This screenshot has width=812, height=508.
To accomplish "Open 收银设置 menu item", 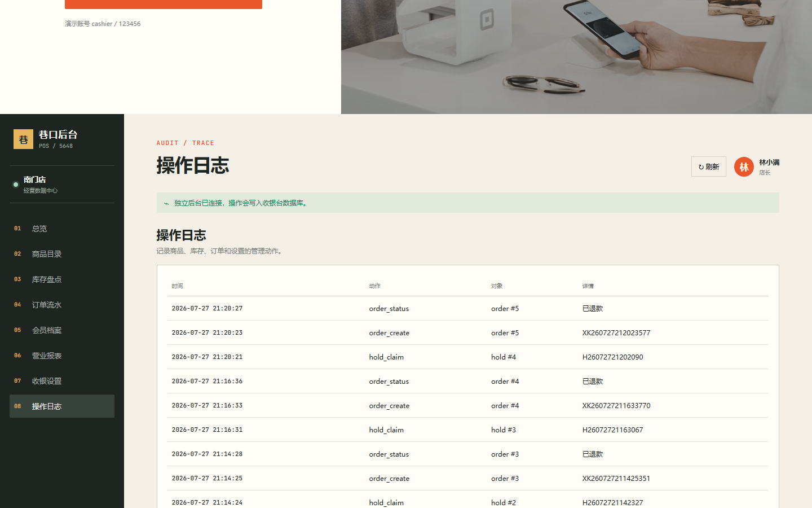I will tap(62, 381).
